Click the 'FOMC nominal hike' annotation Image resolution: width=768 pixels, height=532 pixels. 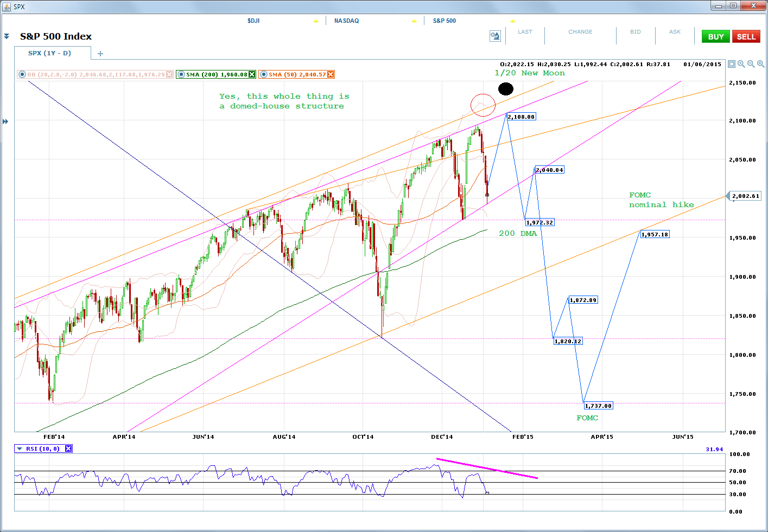coord(662,200)
